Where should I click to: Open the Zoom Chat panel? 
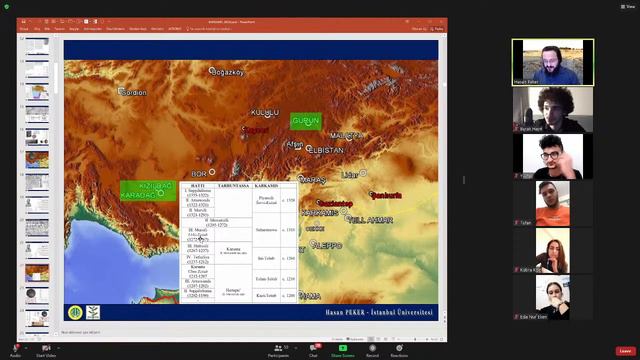pos(313,350)
